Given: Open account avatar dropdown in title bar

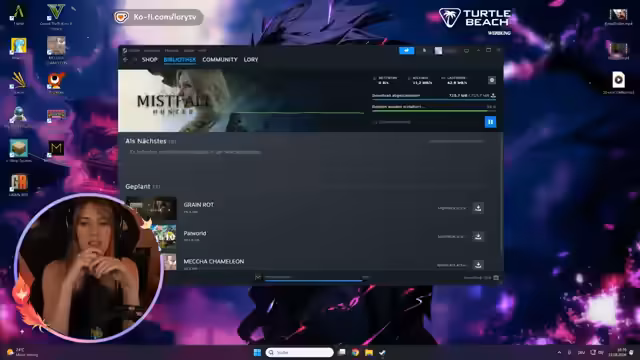Looking at the screenshot, I should (445, 51).
